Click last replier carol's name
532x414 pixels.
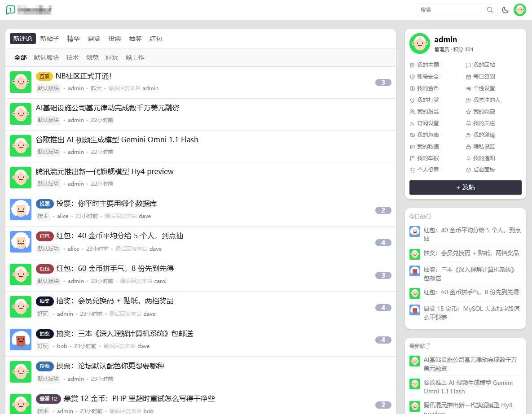tap(160, 281)
